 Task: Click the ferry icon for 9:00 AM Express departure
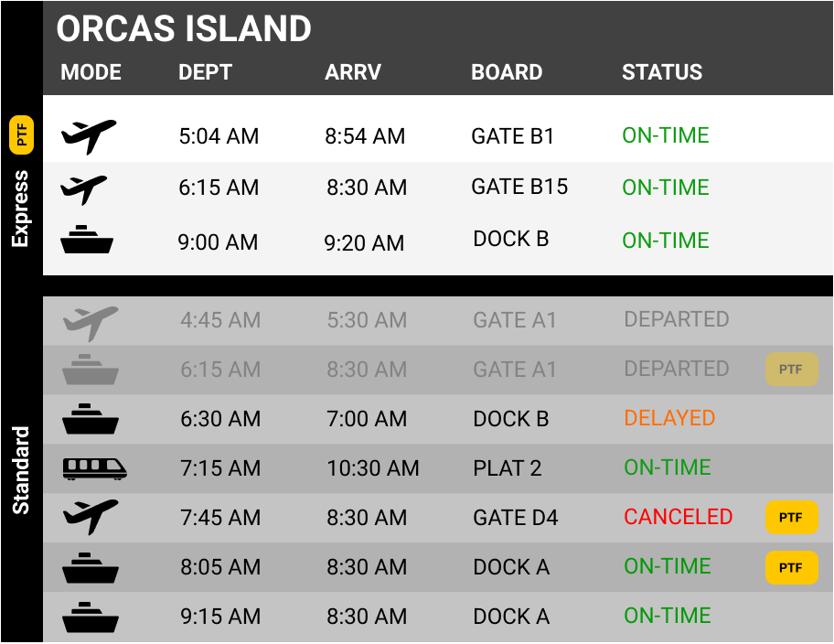[x=87, y=239]
